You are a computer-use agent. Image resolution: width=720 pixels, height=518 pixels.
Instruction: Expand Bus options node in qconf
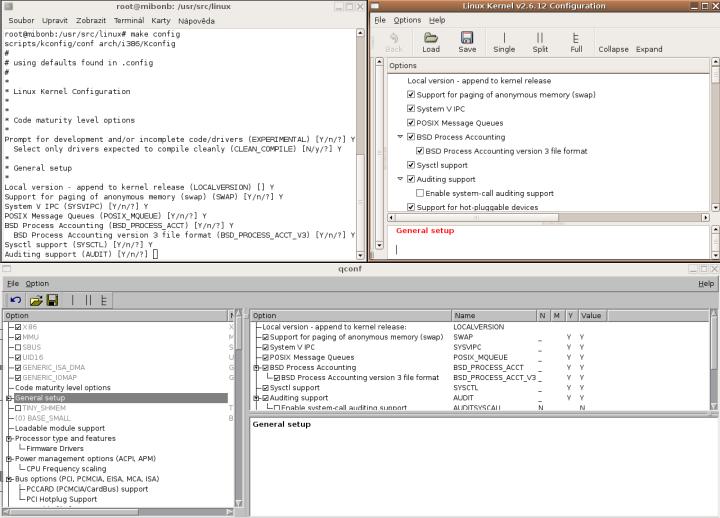click(x=9, y=479)
